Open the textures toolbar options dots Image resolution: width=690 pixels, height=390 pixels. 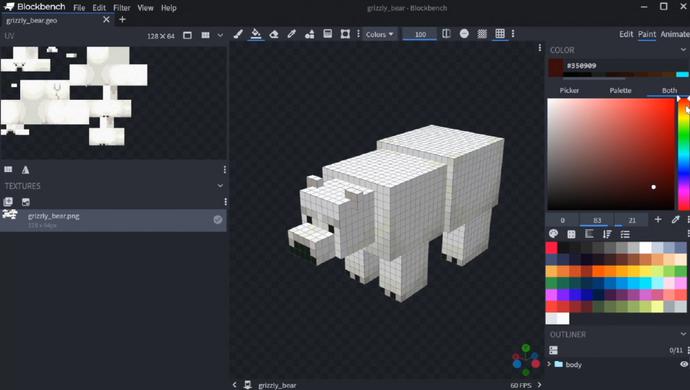pyautogui.click(x=225, y=202)
